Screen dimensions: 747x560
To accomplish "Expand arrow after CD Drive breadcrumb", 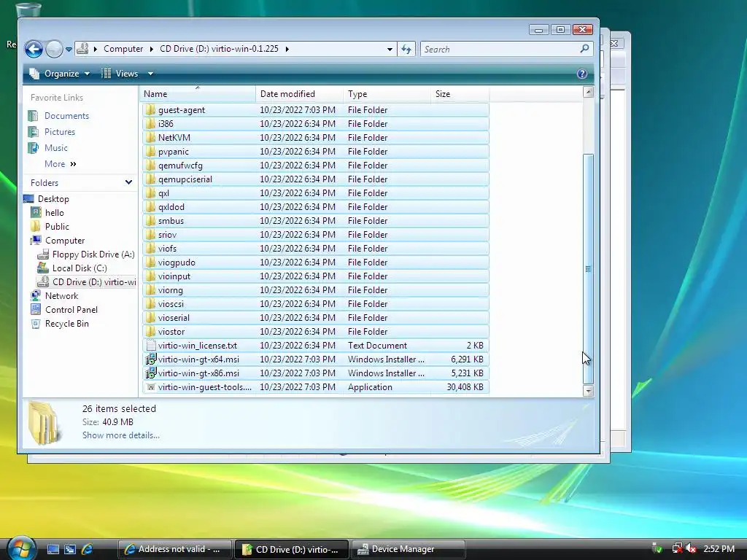I will pos(287,49).
